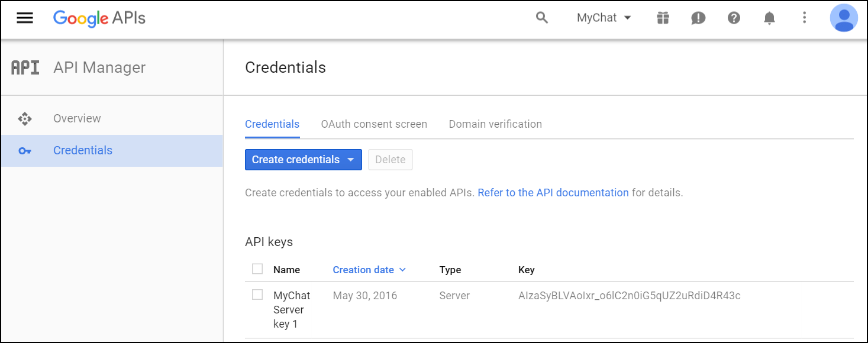Image resolution: width=868 pixels, height=343 pixels.
Task: Check the MyChat Server key 1 checkbox
Action: [x=257, y=295]
